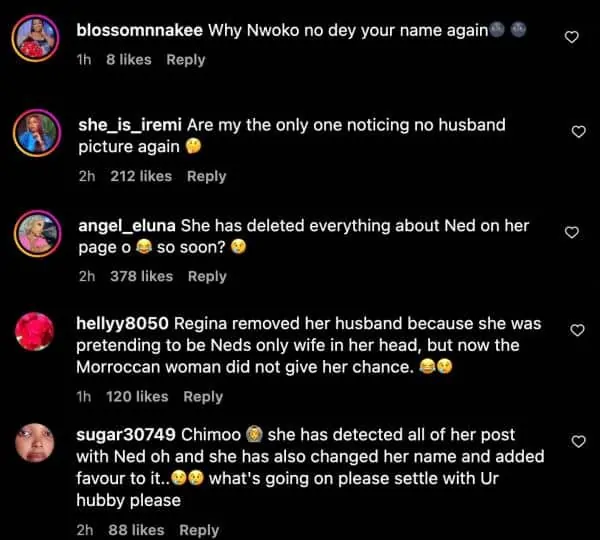Open blossomnnakee's profile picture
Screen dimensions: 600x540
coord(36,38)
